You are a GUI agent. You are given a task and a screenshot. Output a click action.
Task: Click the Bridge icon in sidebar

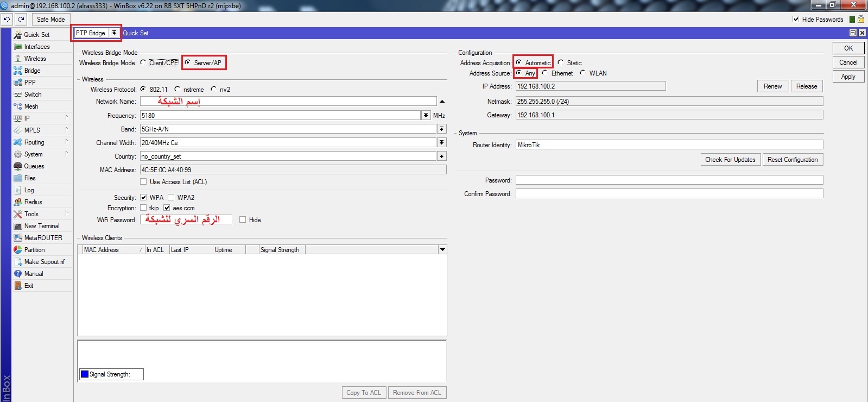[x=18, y=71]
